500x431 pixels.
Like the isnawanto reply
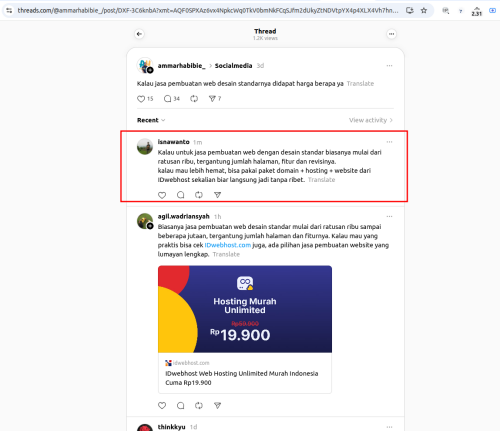(162, 195)
